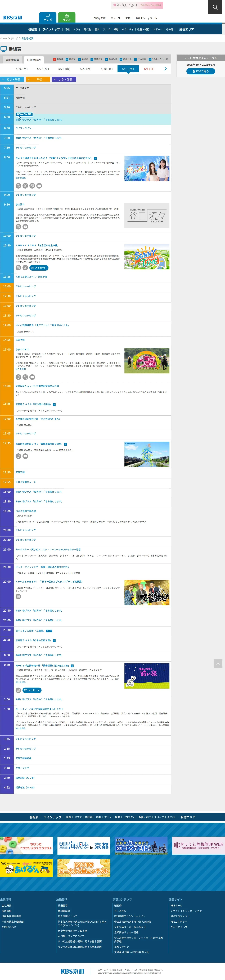Click きょうとくらす banner at top
The height and width of the screenshot is (980, 225).
point(137,5)
